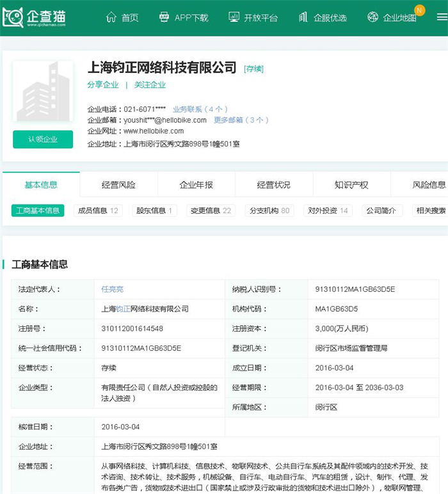Image resolution: width=448 pixels, height=494 pixels.
Task: Select the 成员信息 12 sub-tab
Action: pos(97,211)
